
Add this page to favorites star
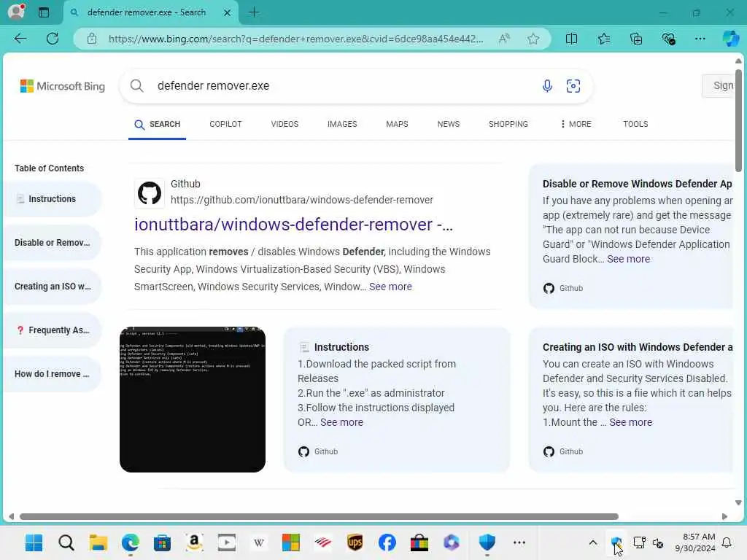pos(533,39)
